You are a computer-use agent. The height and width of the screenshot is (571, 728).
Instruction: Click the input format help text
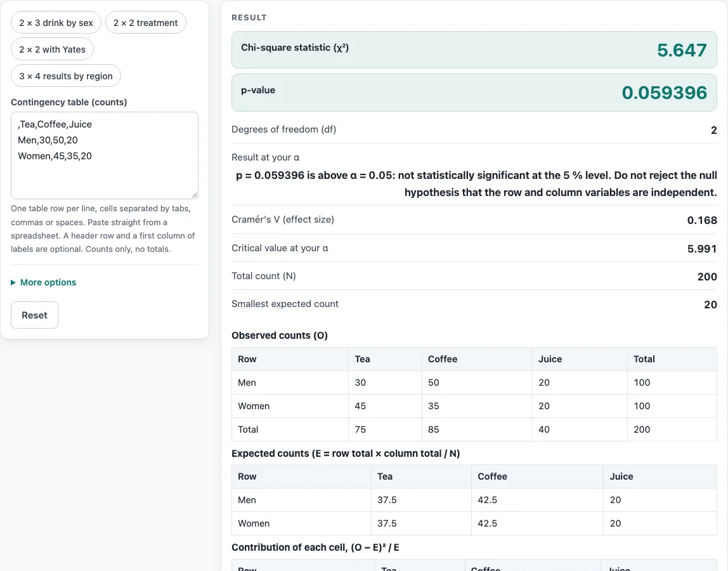(103, 228)
